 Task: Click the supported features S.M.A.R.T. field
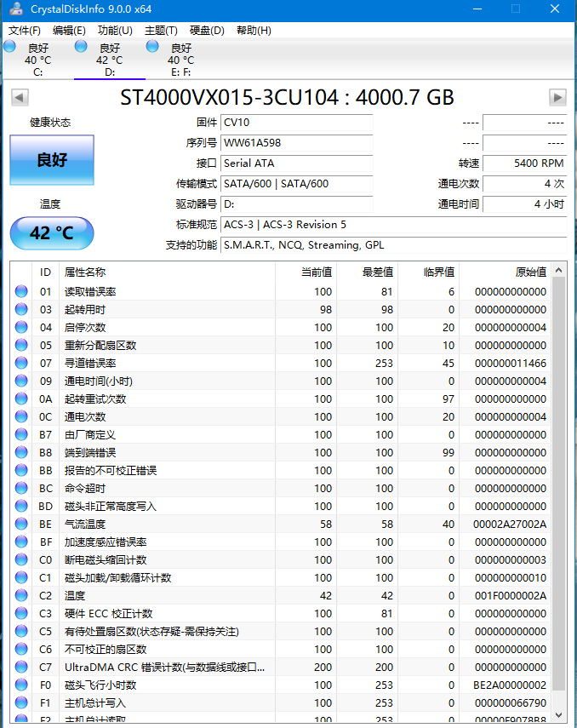(x=394, y=245)
